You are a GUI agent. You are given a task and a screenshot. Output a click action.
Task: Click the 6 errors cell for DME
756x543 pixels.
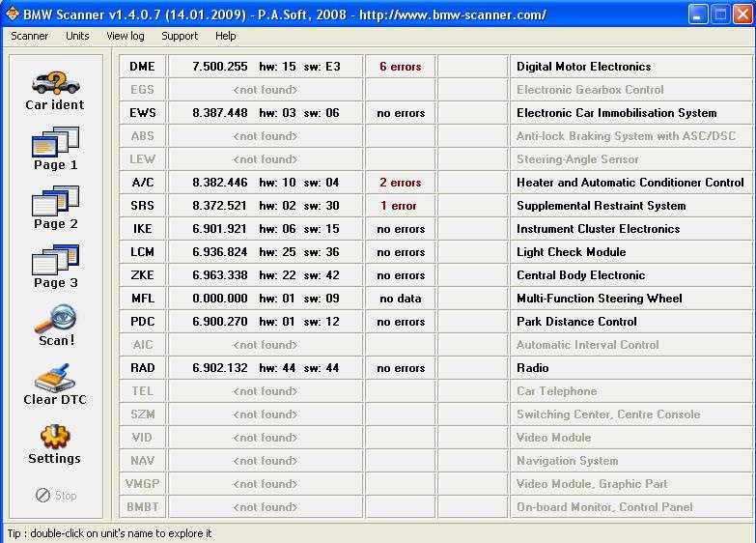click(401, 67)
